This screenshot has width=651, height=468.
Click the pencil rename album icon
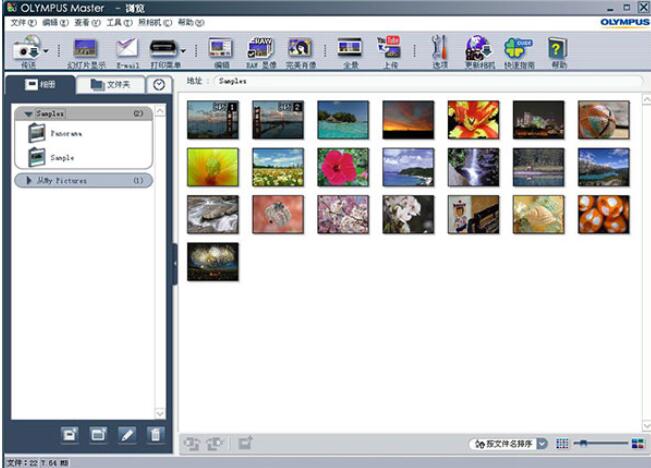coord(127,435)
